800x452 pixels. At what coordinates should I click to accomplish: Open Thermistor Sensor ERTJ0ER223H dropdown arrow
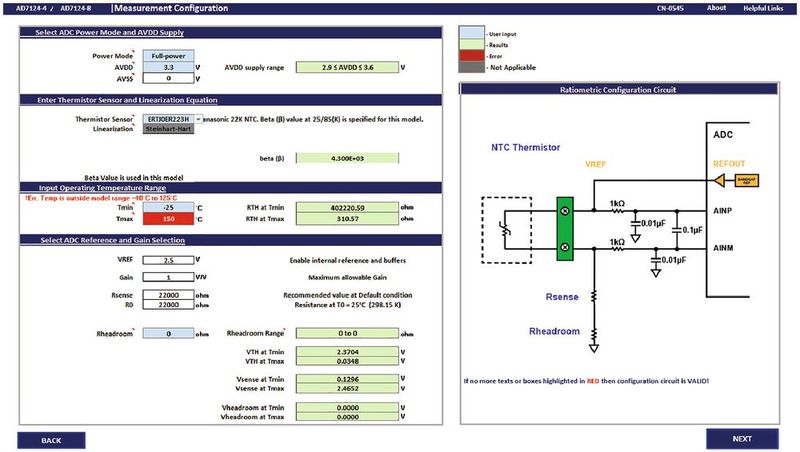(x=198, y=119)
